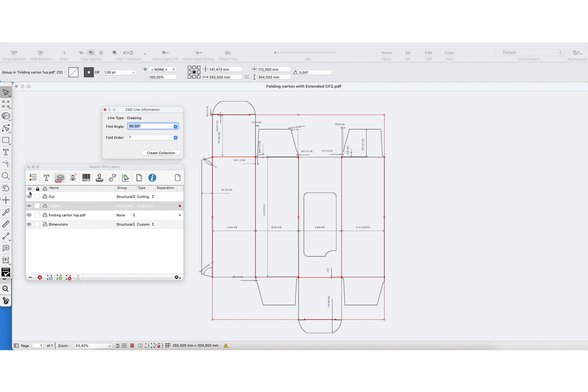Click the gear cluster icon at toolbar bottom
This screenshot has width=588, height=392.
pyautogui.click(x=5, y=301)
